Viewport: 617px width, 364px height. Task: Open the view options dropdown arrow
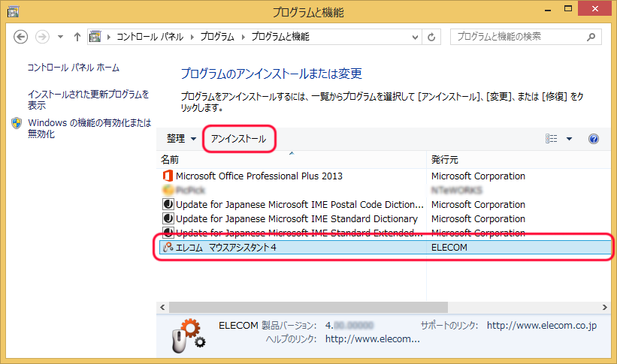569,139
